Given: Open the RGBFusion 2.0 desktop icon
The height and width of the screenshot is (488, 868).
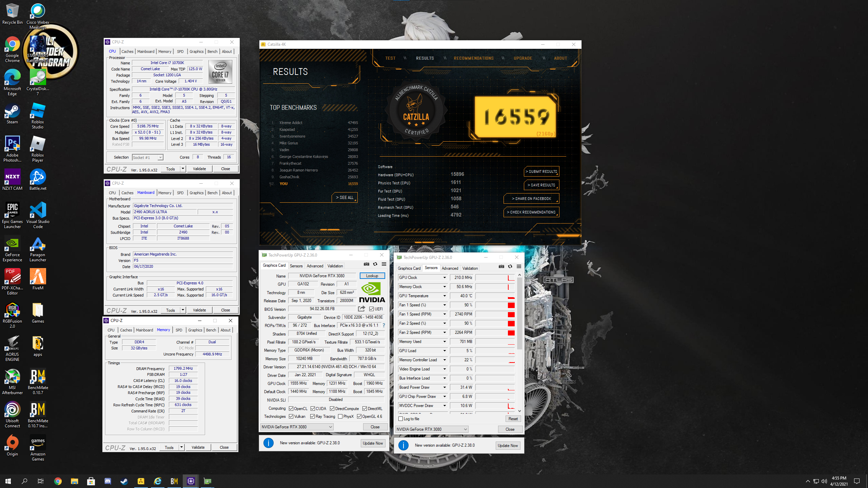Looking at the screenshot, I should (12, 315).
